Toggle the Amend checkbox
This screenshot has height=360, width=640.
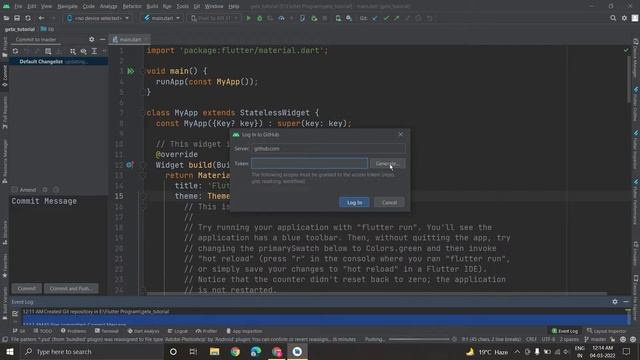15,190
